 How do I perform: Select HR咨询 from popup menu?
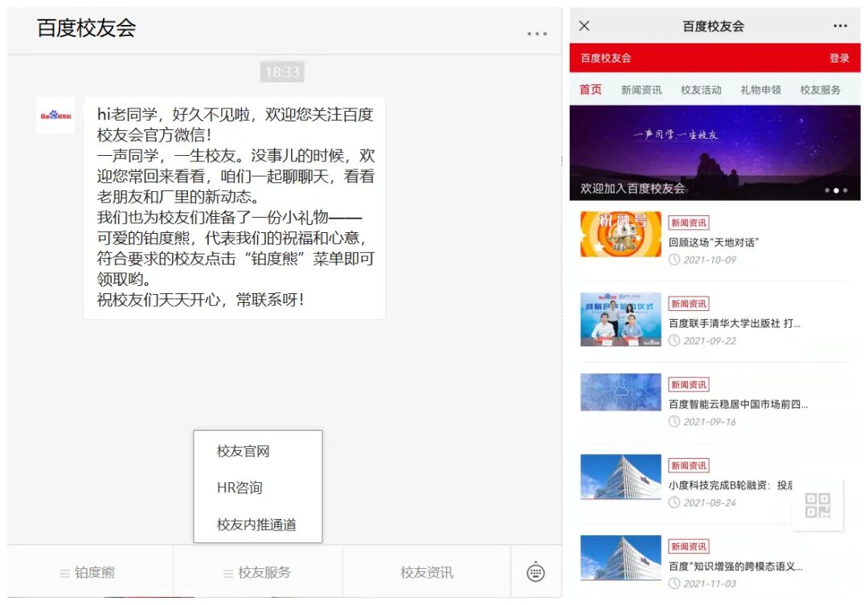[240, 488]
